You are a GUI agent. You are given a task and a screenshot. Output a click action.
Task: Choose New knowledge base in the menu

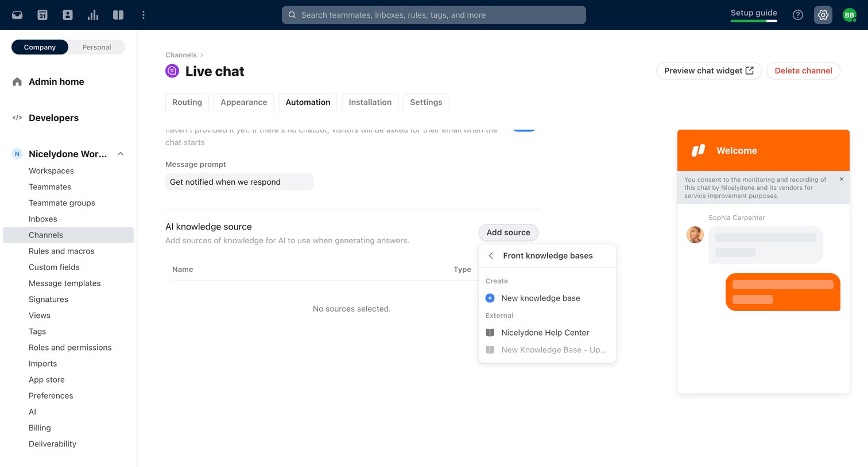click(547, 298)
